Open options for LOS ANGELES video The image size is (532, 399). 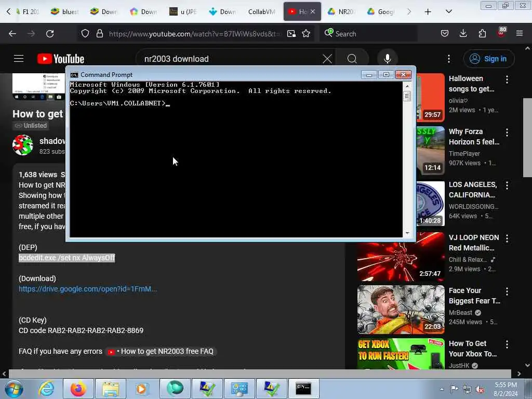click(x=507, y=185)
